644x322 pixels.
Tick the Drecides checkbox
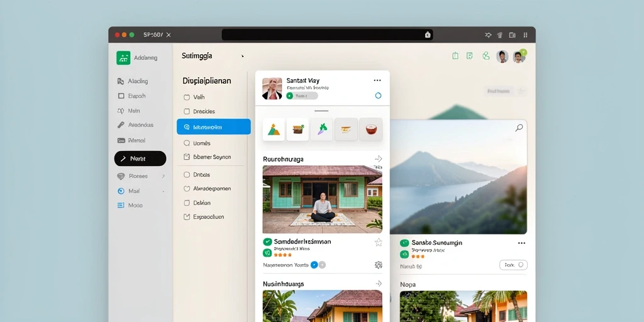click(x=186, y=111)
